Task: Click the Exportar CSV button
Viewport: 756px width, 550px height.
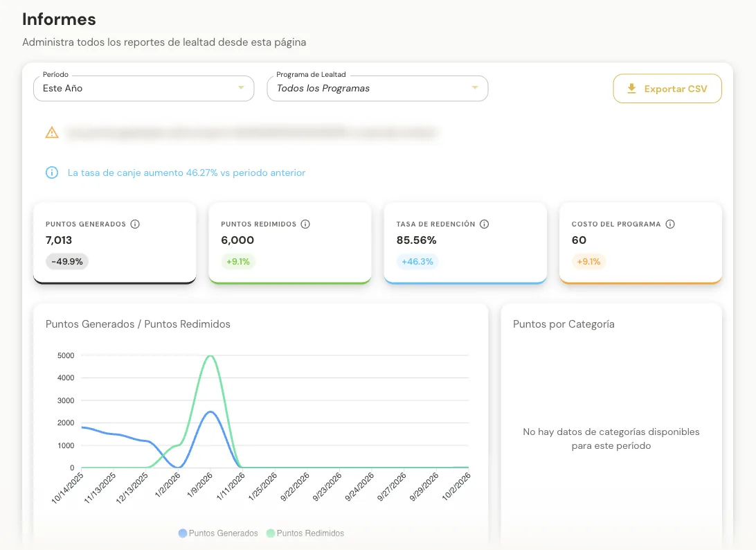Action: tap(667, 88)
